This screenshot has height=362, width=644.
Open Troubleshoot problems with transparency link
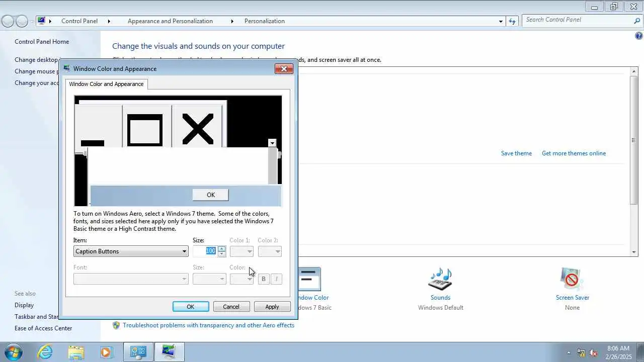pyautogui.click(x=208, y=325)
